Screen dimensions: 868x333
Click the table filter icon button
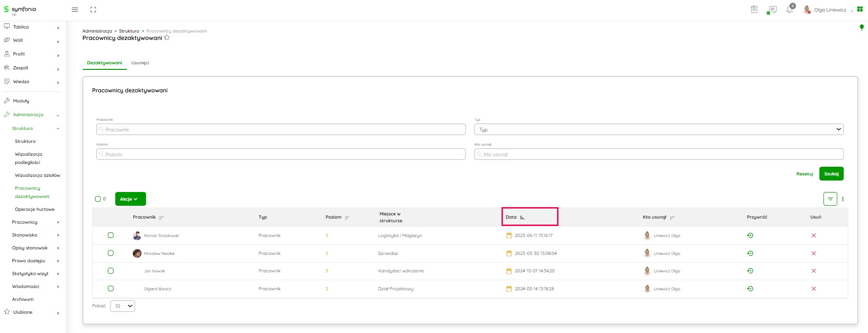click(x=830, y=199)
